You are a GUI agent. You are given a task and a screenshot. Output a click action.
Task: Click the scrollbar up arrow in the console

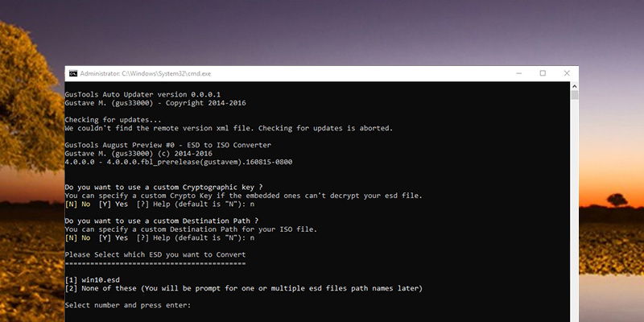[574, 86]
